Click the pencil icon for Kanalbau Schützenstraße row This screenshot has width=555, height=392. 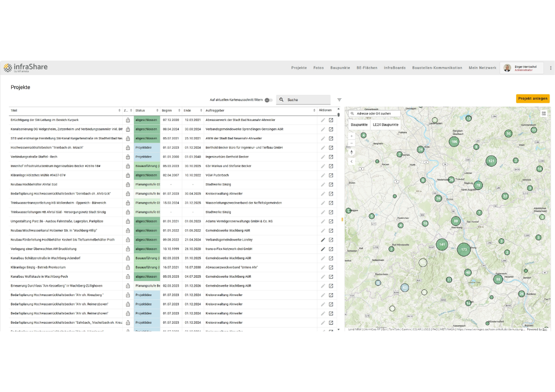pos(323,258)
